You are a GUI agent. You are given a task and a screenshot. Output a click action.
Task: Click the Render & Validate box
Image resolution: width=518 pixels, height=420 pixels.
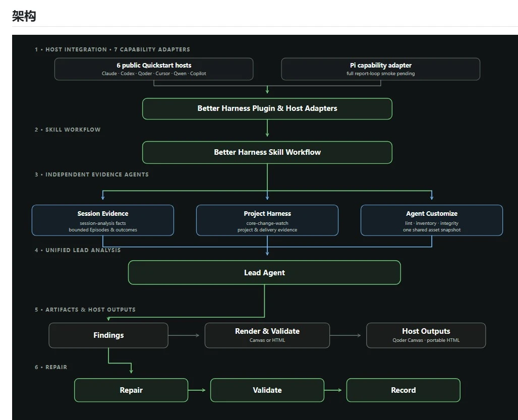point(267,335)
